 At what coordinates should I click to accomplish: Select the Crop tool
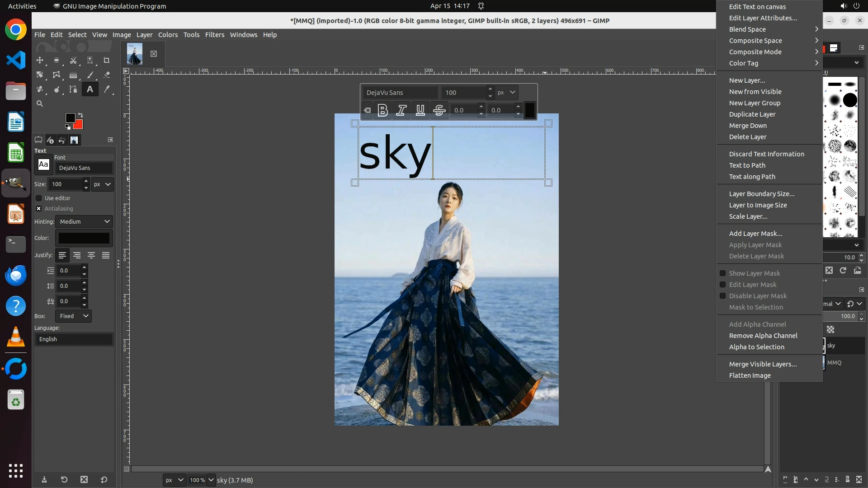pos(107,60)
